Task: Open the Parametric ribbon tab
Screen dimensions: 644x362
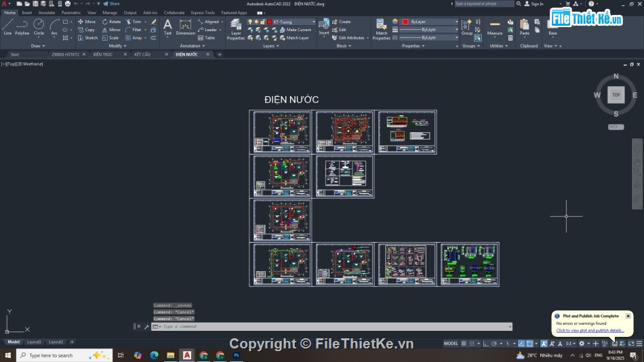Action: pyautogui.click(x=71, y=13)
